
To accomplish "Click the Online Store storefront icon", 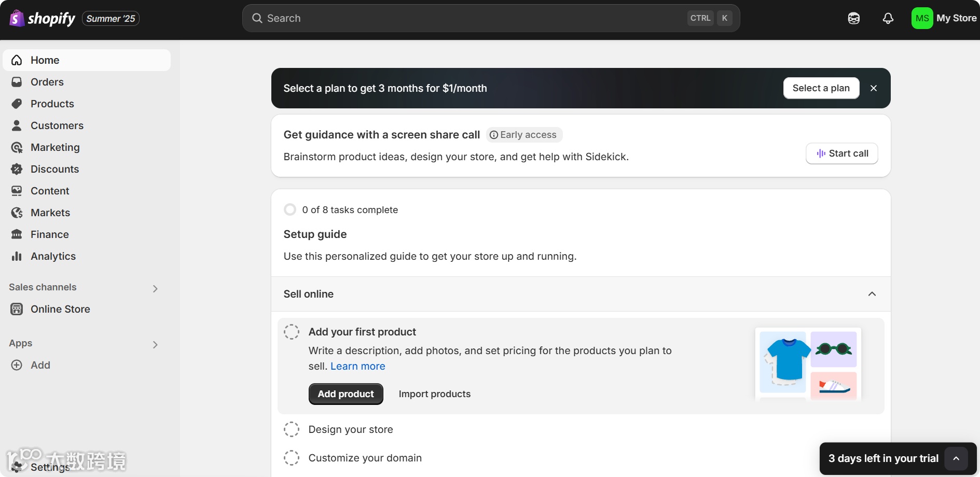I will point(17,309).
